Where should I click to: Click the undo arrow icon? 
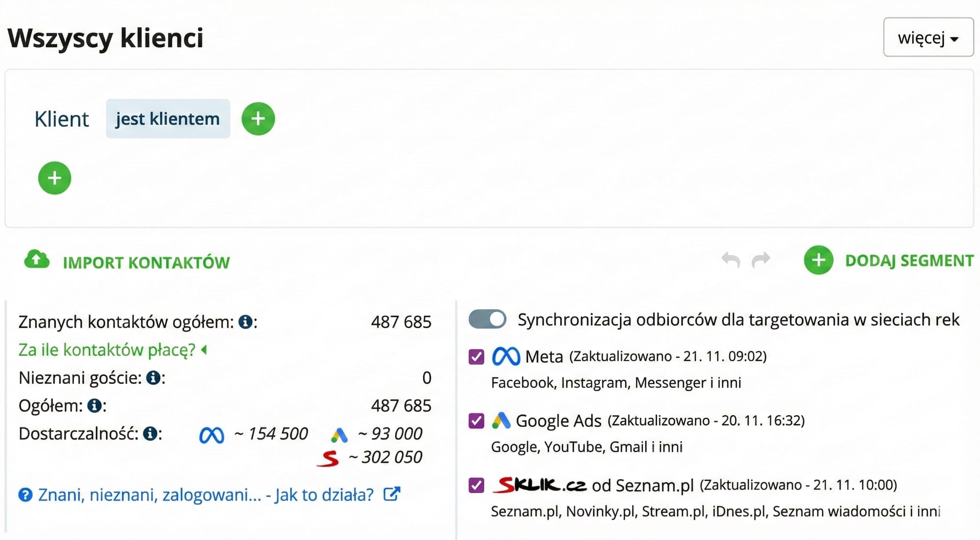(x=732, y=260)
